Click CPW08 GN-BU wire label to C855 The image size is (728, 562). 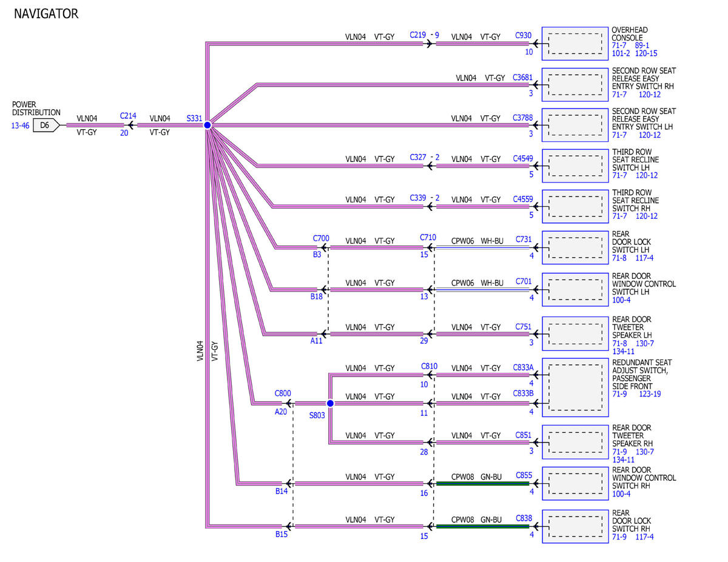(x=477, y=477)
